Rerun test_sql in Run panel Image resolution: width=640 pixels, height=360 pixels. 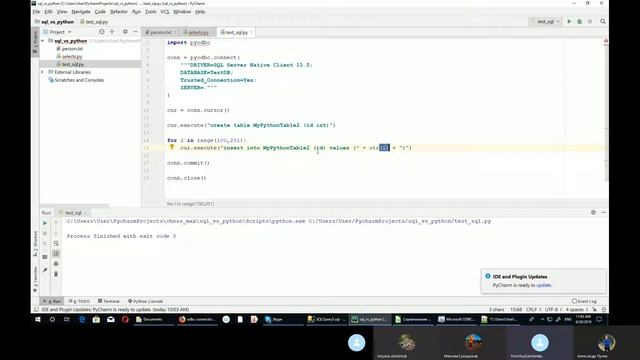45,223
